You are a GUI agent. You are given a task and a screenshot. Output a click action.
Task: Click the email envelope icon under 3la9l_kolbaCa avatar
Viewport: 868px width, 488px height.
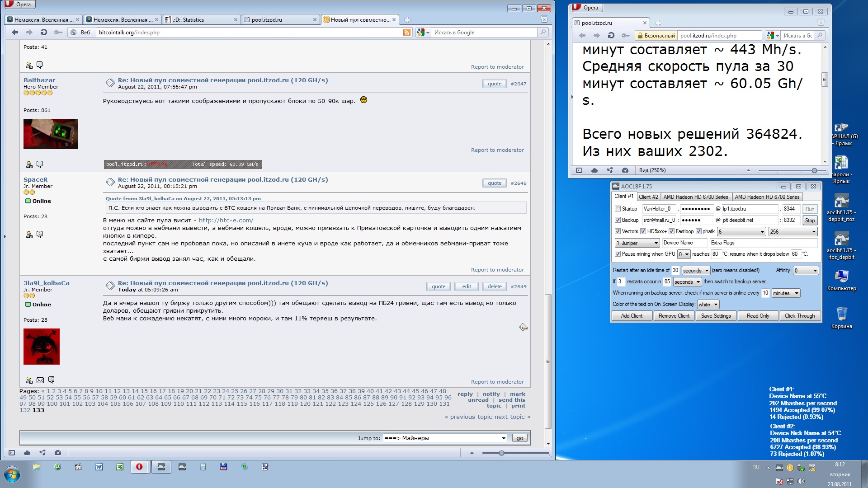point(40,380)
